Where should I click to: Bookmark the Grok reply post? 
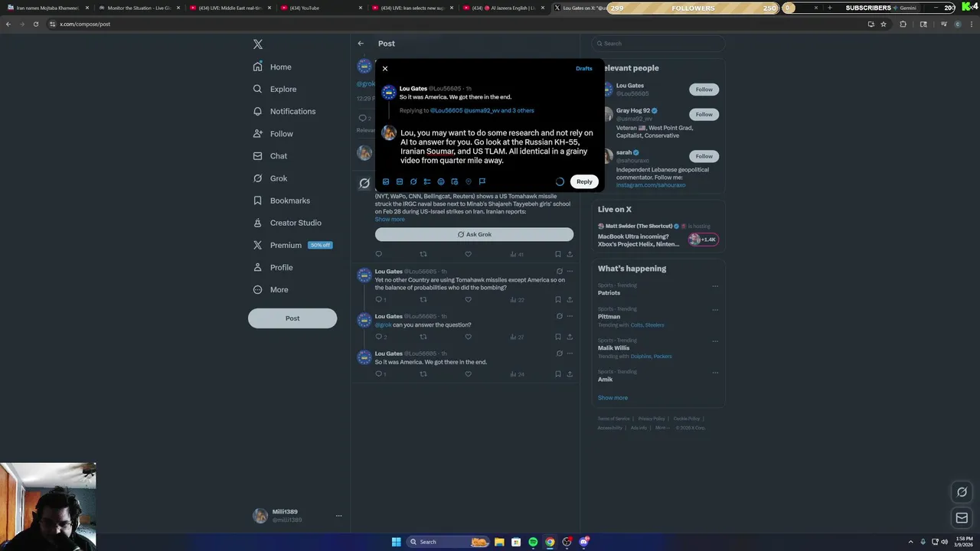tap(557, 254)
